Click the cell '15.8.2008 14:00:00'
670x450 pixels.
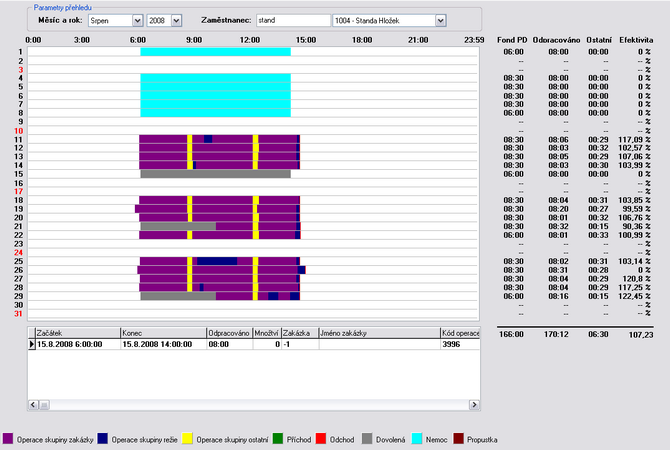pos(164,344)
